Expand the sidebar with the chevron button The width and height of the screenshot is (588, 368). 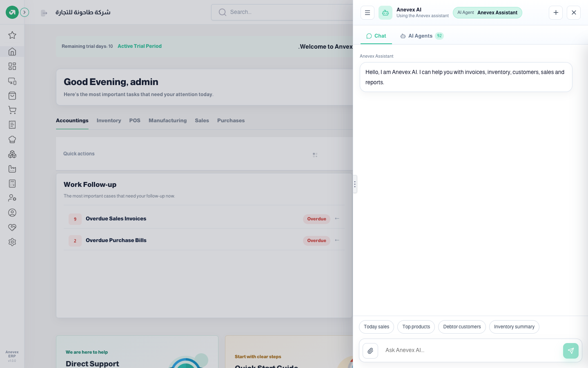click(x=24, y=12)
